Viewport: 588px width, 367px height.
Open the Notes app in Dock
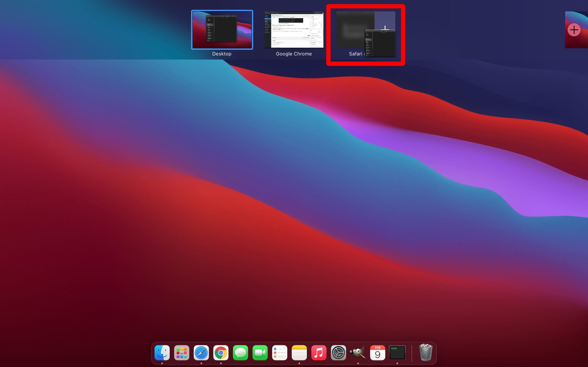click(299, 353)
